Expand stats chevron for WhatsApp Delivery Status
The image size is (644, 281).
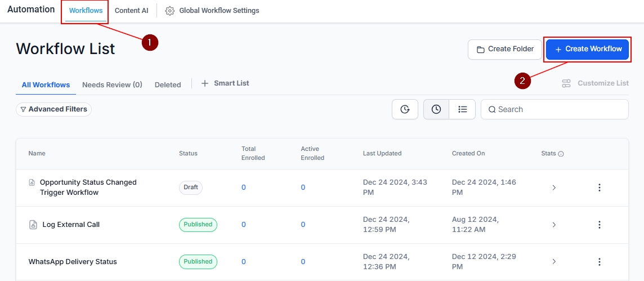(554, 262)
